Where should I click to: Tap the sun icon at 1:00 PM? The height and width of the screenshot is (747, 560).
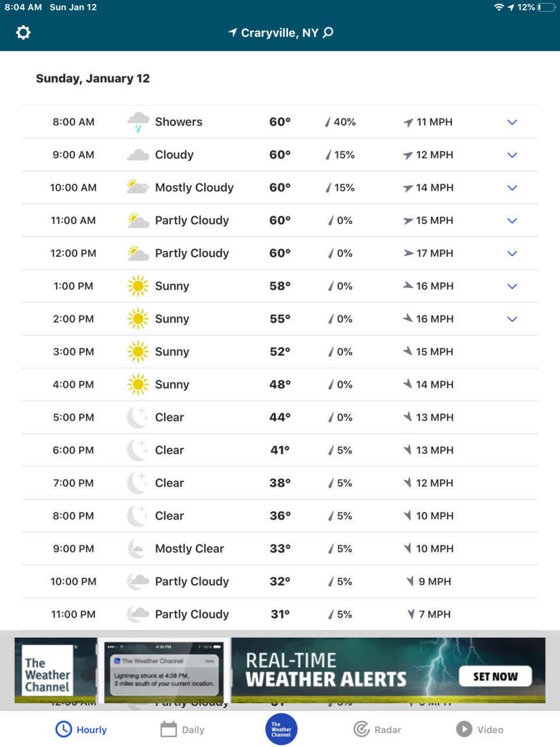coord(138,286)
